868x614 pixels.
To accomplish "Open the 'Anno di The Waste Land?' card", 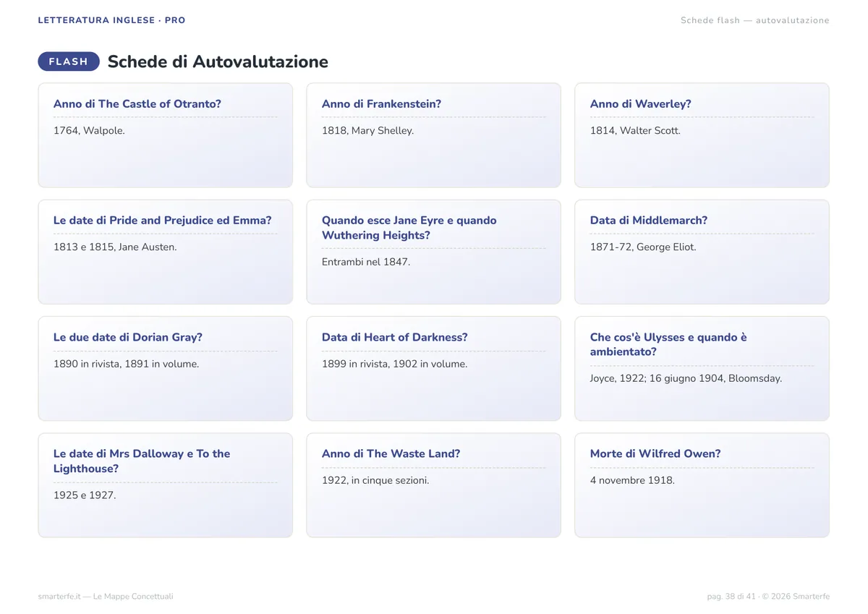I will [x=434, y=485].
